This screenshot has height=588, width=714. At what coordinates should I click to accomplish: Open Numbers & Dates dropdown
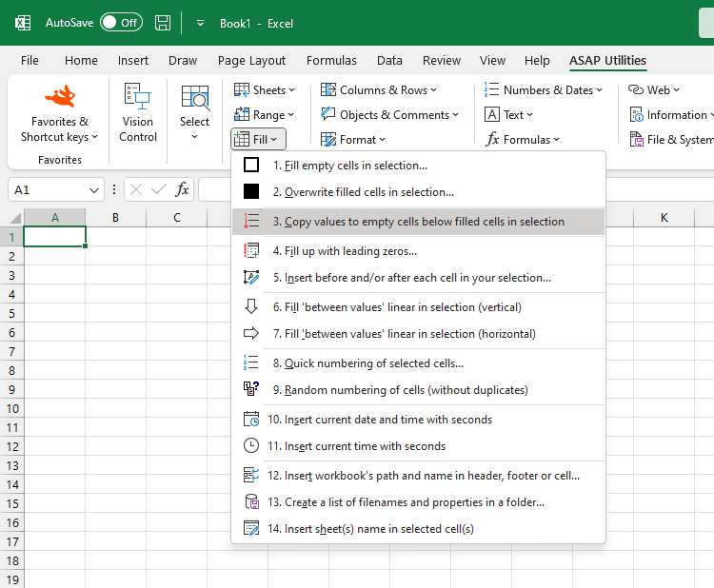(544, 90)
